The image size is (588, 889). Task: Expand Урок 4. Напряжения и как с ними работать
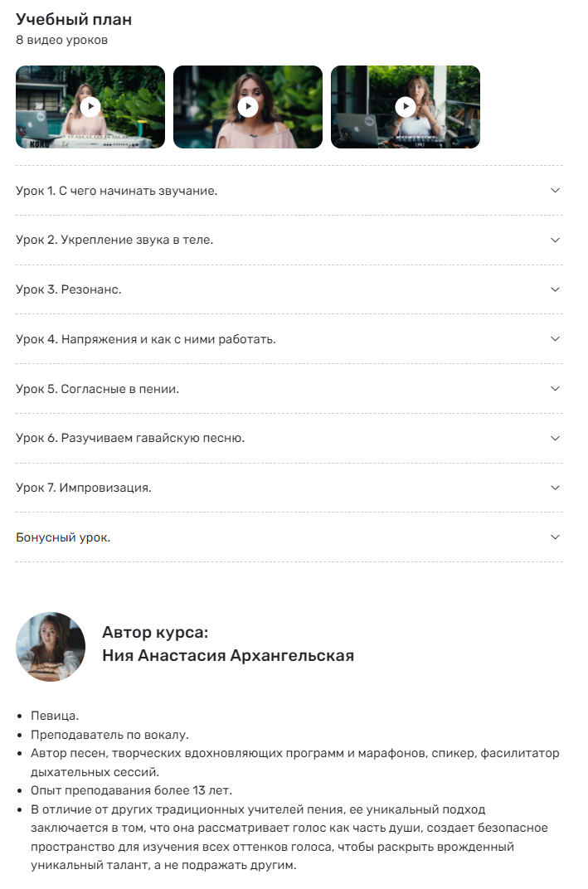click(x=554, y=340)
